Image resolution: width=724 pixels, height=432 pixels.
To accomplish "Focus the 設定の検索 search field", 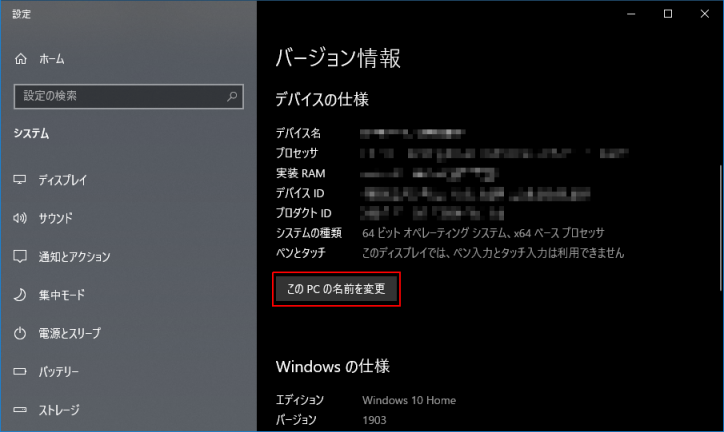I will tap(118, 96).
